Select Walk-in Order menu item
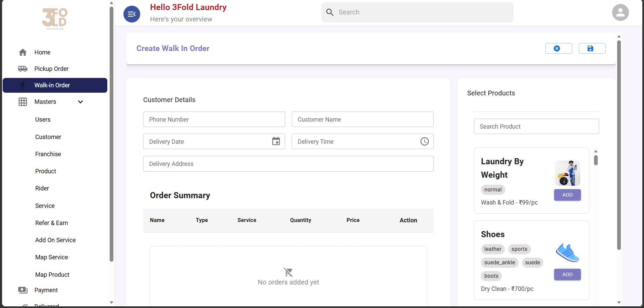The height and width of the screenshot is (308, 644). point(55,85)
